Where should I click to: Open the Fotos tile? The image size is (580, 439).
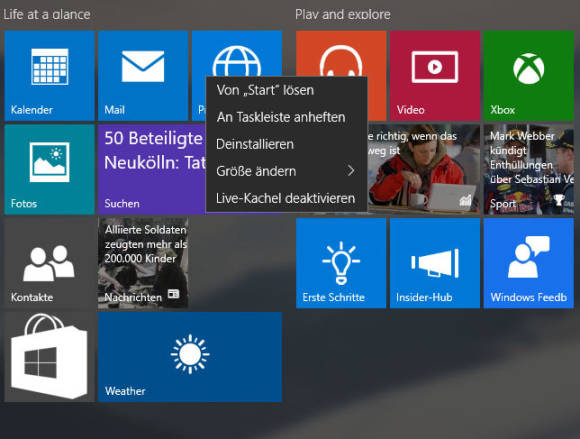tap(50, 169)
